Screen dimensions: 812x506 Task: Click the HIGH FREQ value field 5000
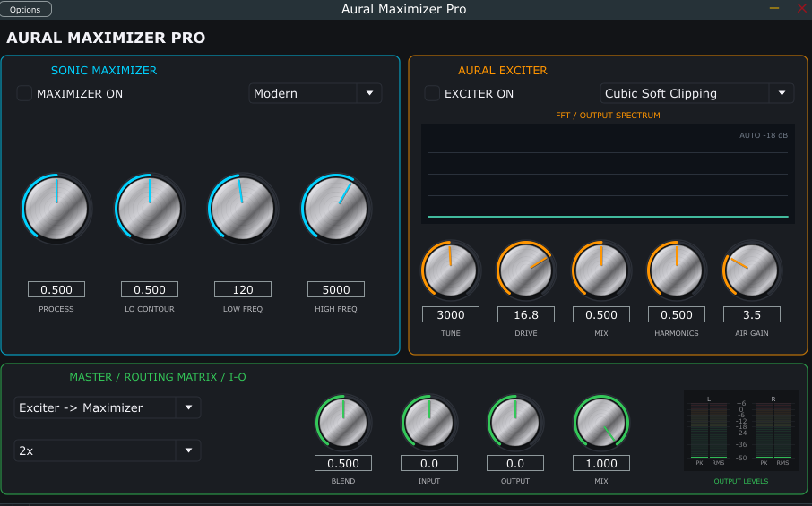coord(336,290)
